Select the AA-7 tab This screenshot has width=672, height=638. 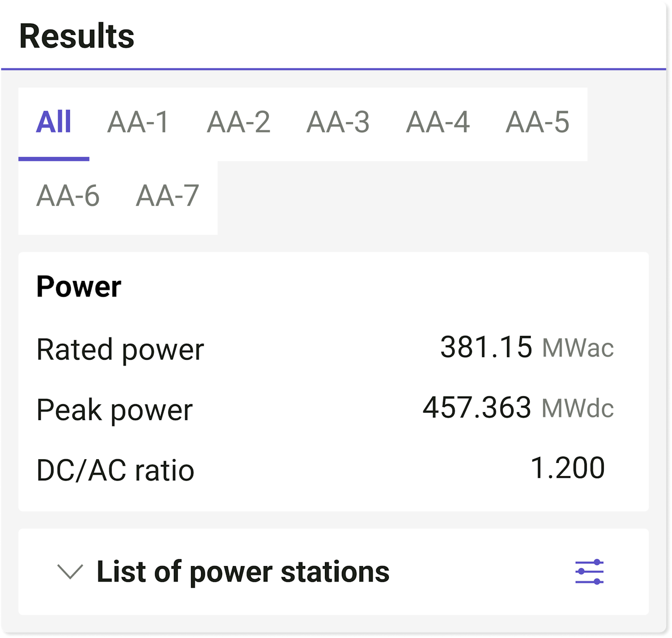167,197
